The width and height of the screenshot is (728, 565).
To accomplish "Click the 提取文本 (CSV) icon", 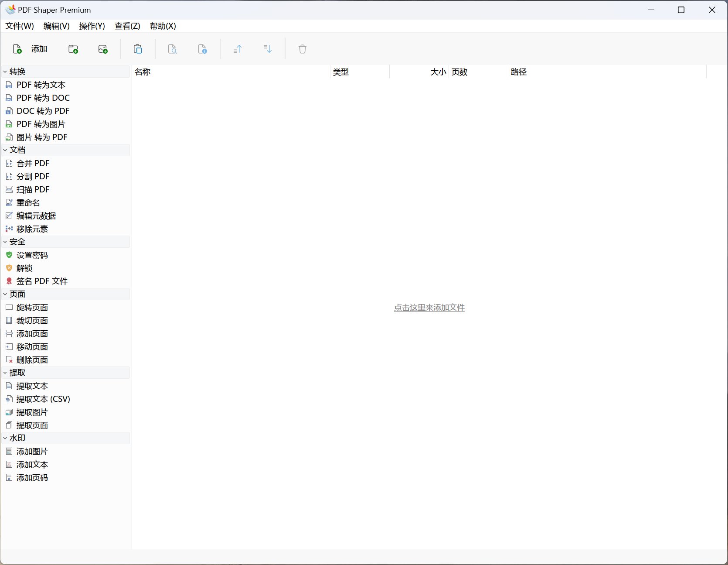I will [x=9, y=399].
